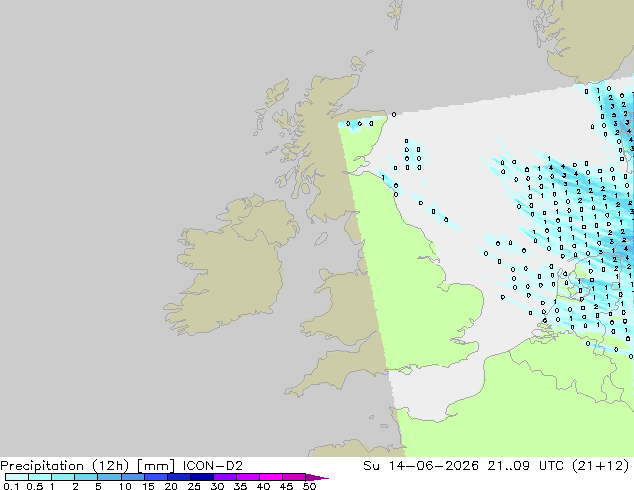Viewport: 634px width, 490px height.
Task: Pick the 10–15 mm blue legend swatch
Action: coord(133,477)
